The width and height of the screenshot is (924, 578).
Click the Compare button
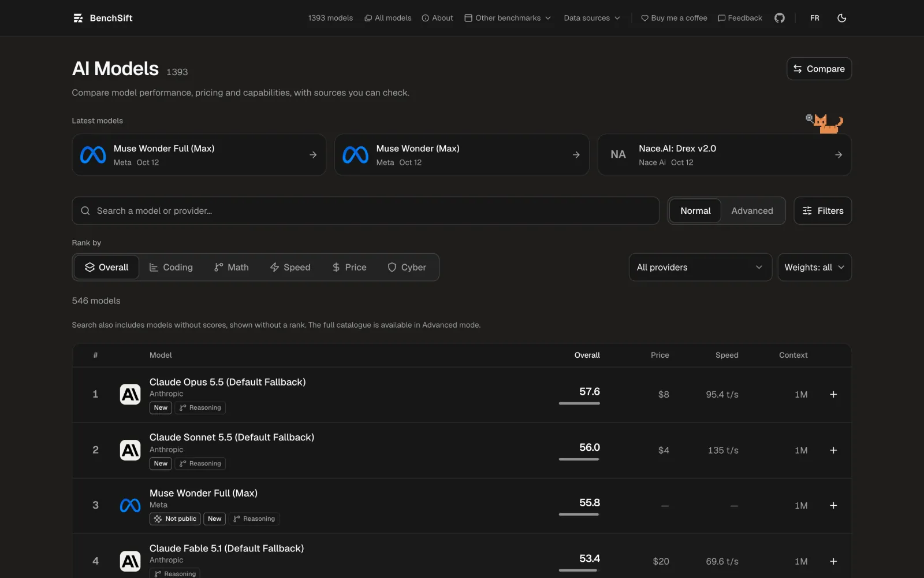(x=819, y=69)
